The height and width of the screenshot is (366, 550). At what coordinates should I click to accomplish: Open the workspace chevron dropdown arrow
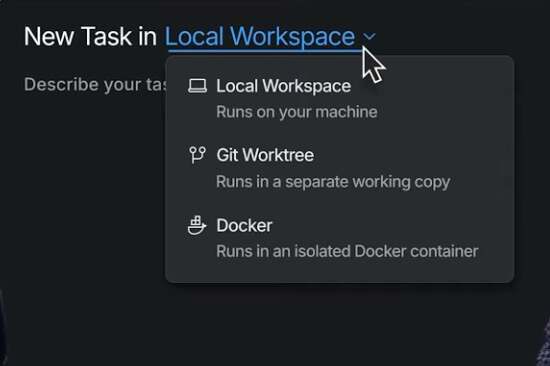369,36
